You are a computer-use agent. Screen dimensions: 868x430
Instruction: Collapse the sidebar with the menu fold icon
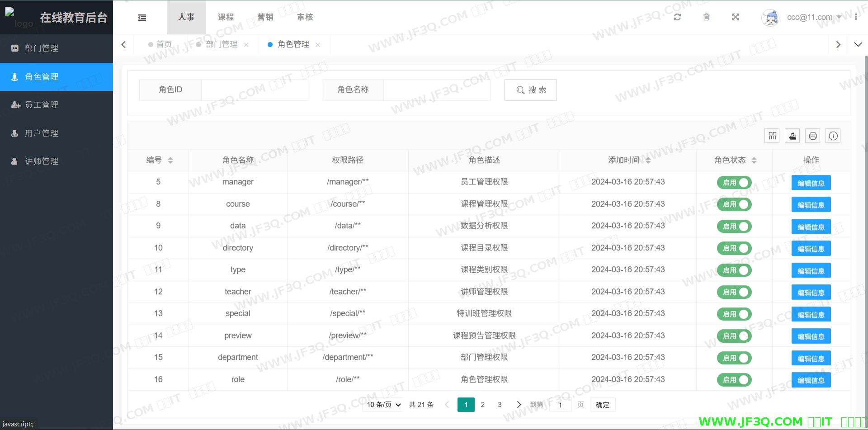142,18
